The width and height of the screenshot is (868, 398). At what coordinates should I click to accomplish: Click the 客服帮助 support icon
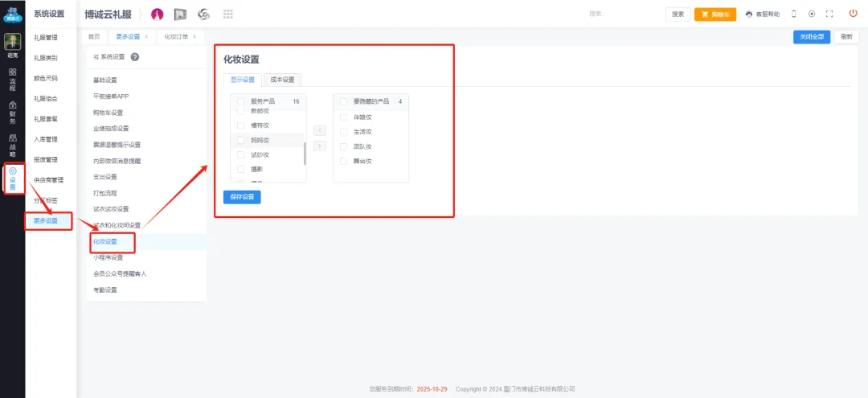pos(762,14)
